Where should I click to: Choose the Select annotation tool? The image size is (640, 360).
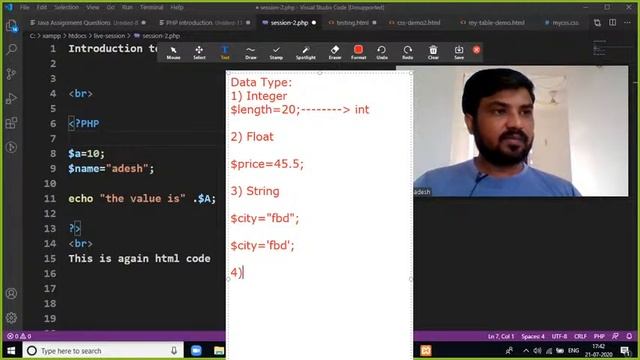click(199, 52)
